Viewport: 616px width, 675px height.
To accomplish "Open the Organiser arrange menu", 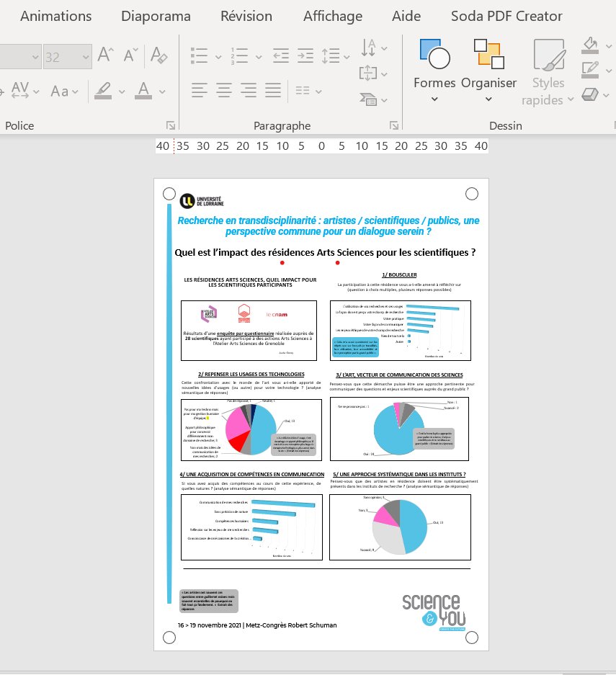I will pyautogui.click(x=488, y=70).
